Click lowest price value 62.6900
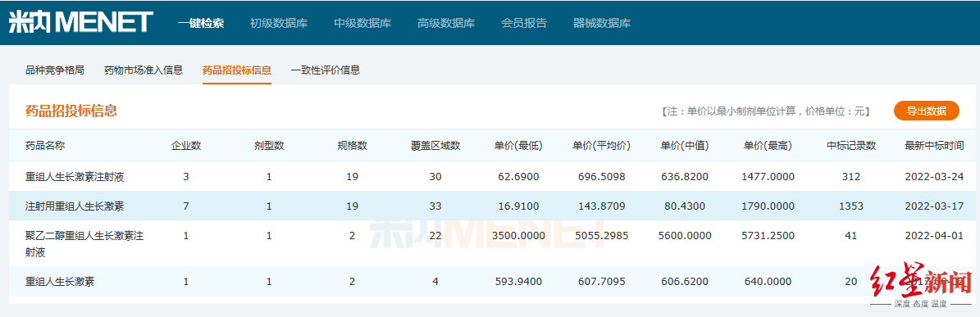Screen dimensions: 980x317 (x=519, y=177)
